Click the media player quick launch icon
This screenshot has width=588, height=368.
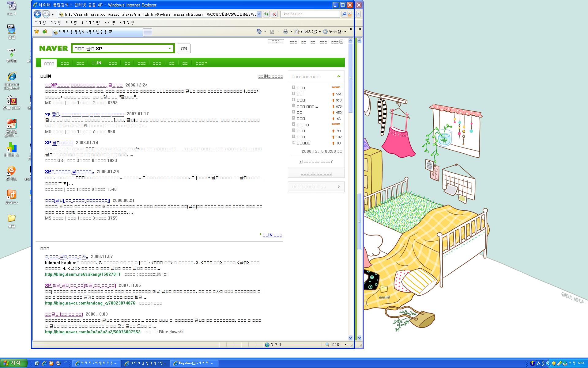coord(58,363)
